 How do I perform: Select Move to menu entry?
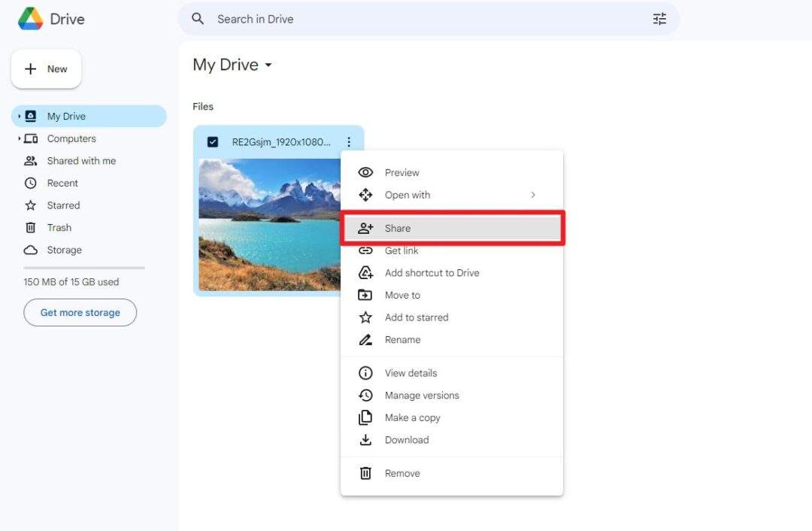coord(452,295)
